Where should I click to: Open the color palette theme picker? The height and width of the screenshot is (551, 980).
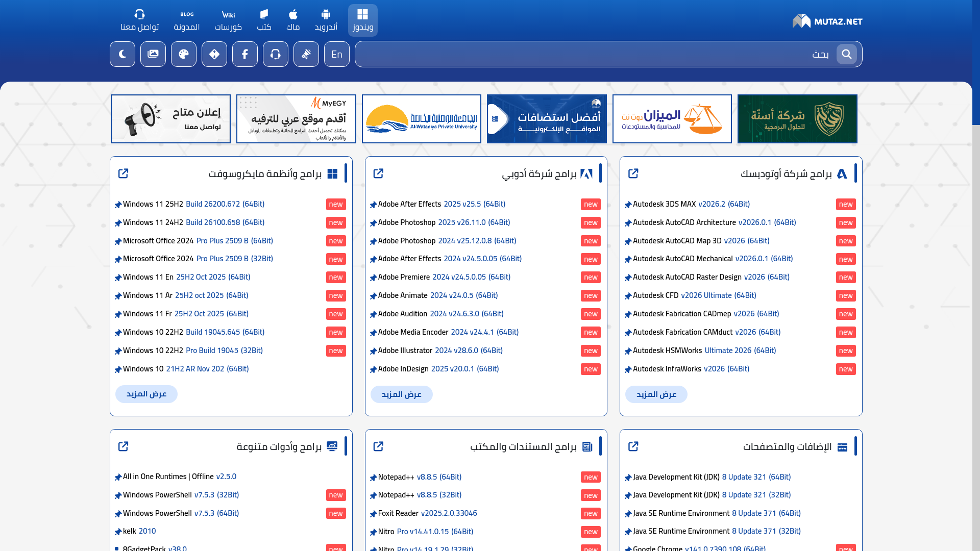pos(184,54)
